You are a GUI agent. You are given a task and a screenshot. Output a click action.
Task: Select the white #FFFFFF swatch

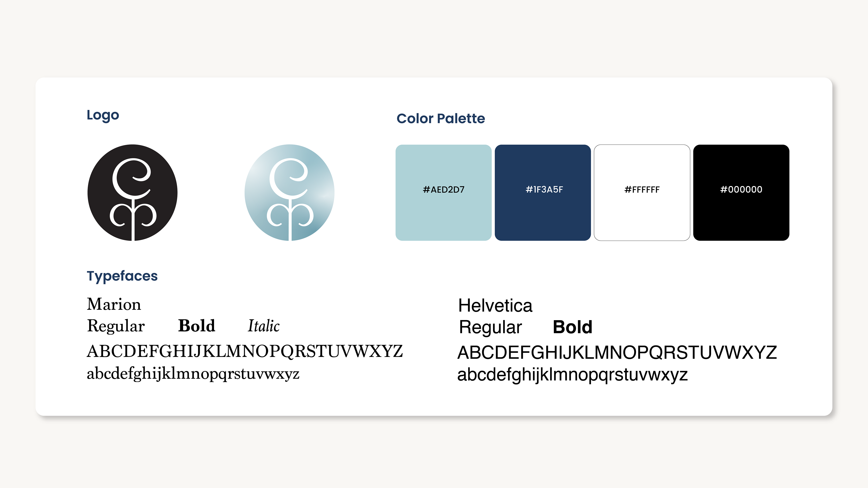click(x=642, y=193)
